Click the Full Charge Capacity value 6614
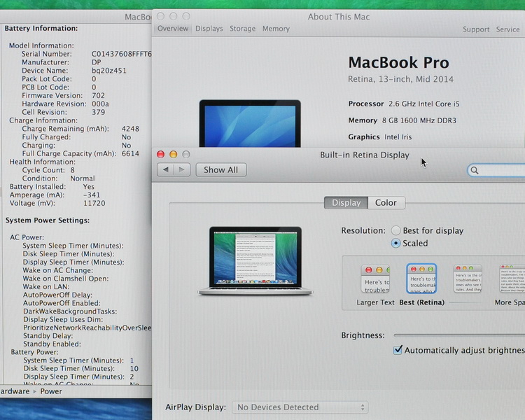 click(130, 154)
